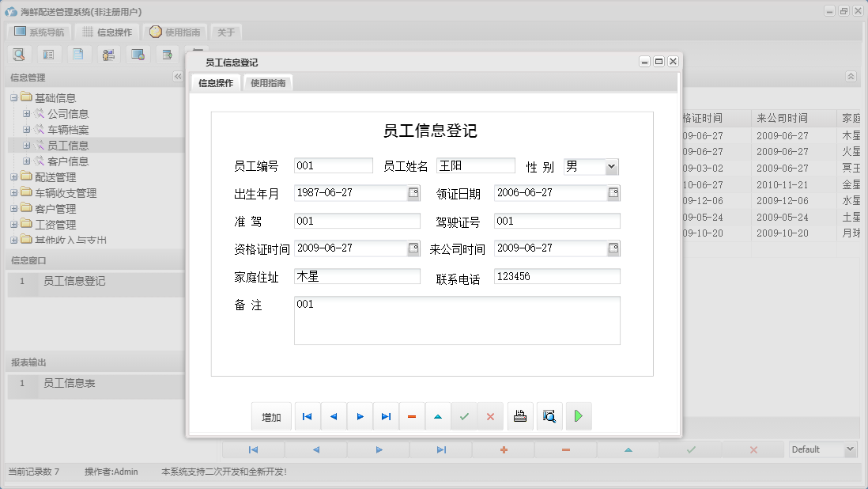Click the green checkmark to confirm the record
The height and width of the screenshot is (489, 868).
click(x=465, y=415)
